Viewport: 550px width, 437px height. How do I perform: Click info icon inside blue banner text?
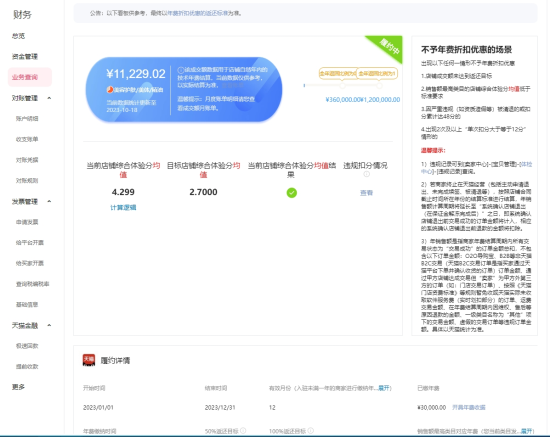click(181, 70)
